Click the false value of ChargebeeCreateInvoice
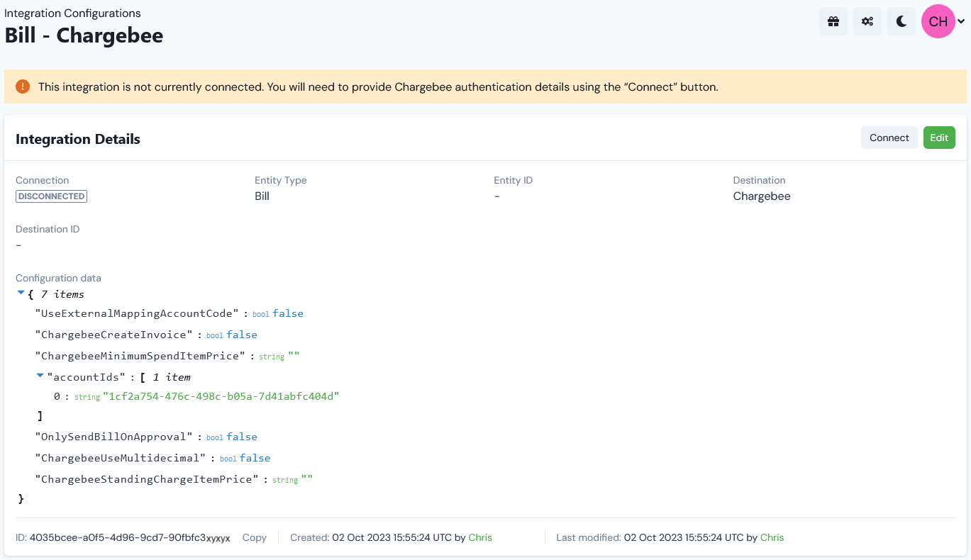Viewport: 971px width, 560px height. (x=242, y=335)
